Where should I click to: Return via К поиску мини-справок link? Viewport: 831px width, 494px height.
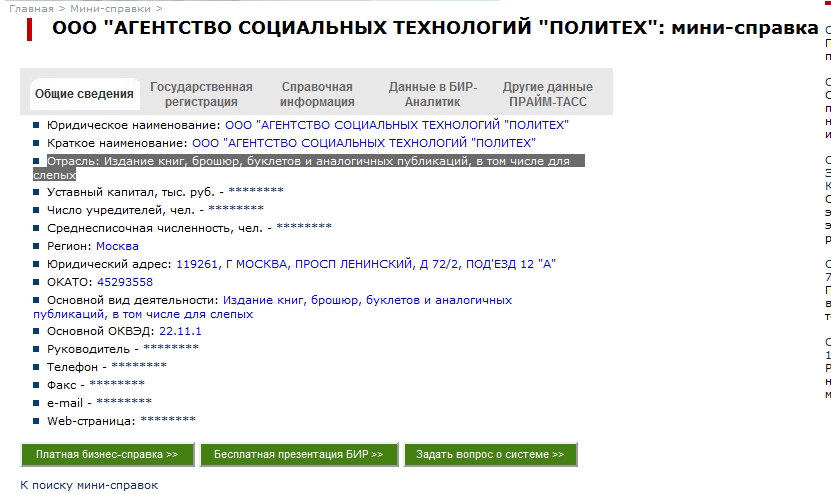[x=89, y=485]
